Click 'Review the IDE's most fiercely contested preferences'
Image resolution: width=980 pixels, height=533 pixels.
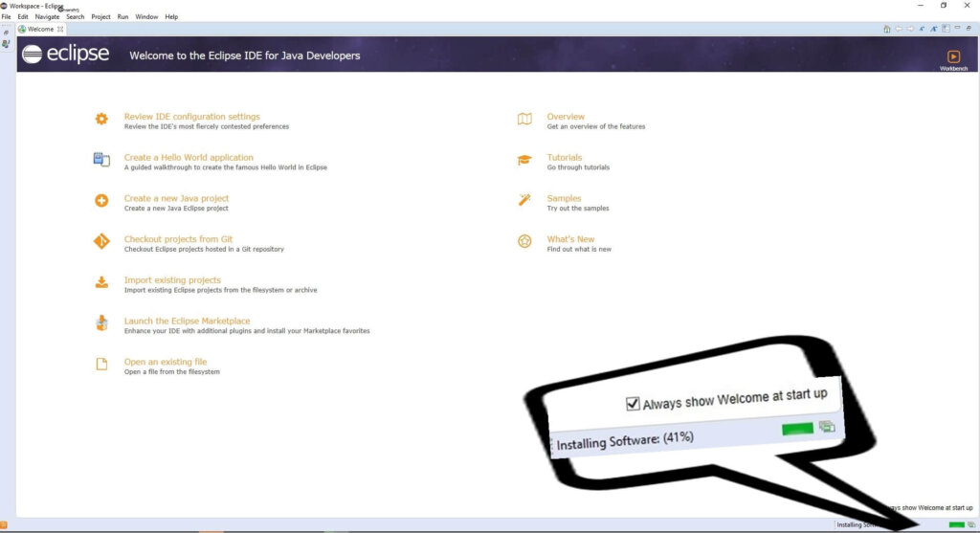[x=207, y=126]
